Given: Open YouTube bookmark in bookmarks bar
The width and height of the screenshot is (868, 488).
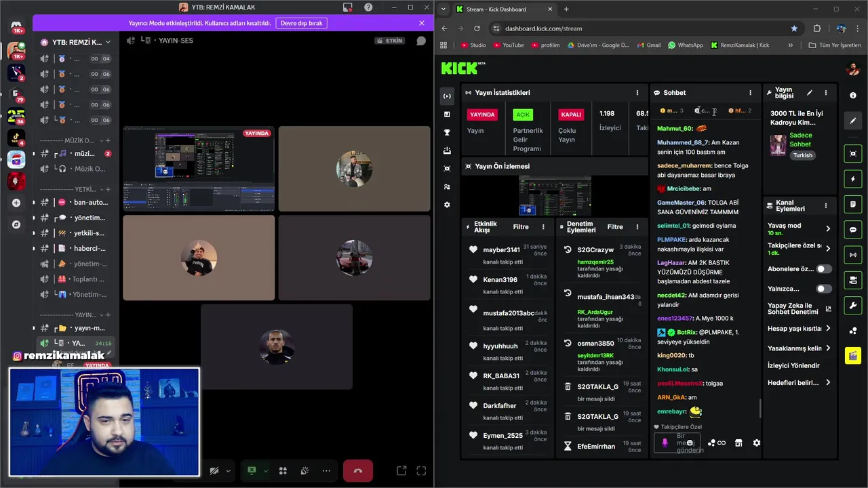Looking at the screenshot, I should (x=509, y=45).
